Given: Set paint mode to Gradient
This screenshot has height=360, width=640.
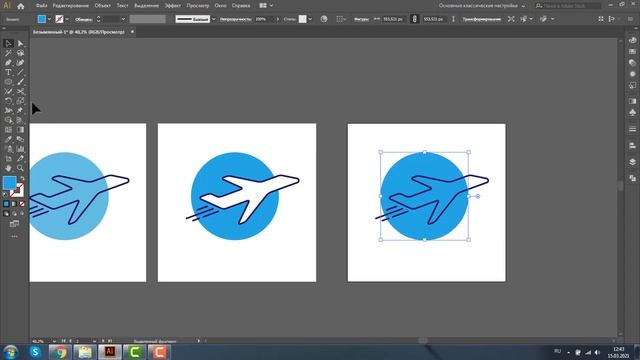Looking at the screenshot, I should click(x=14, y=204).
